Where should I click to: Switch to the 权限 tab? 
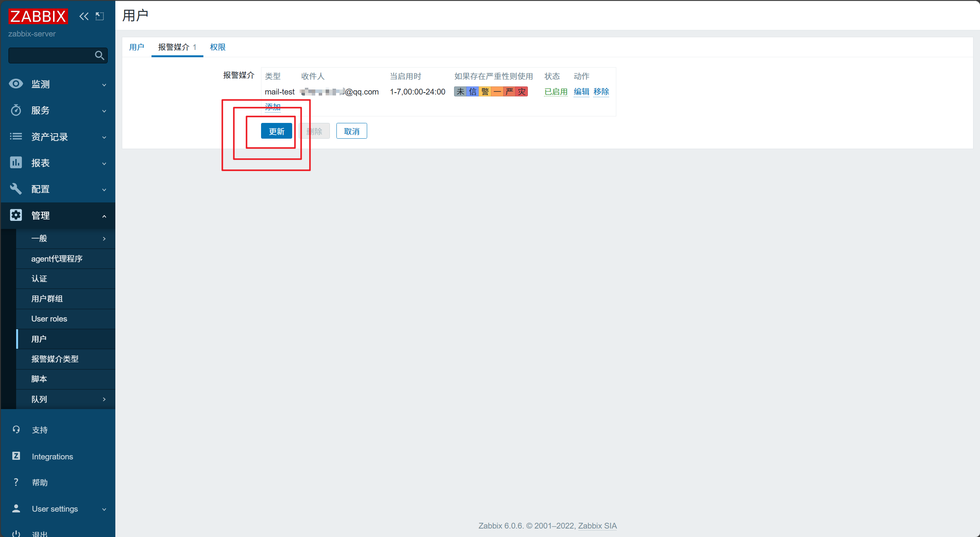(x=218, y=47)
